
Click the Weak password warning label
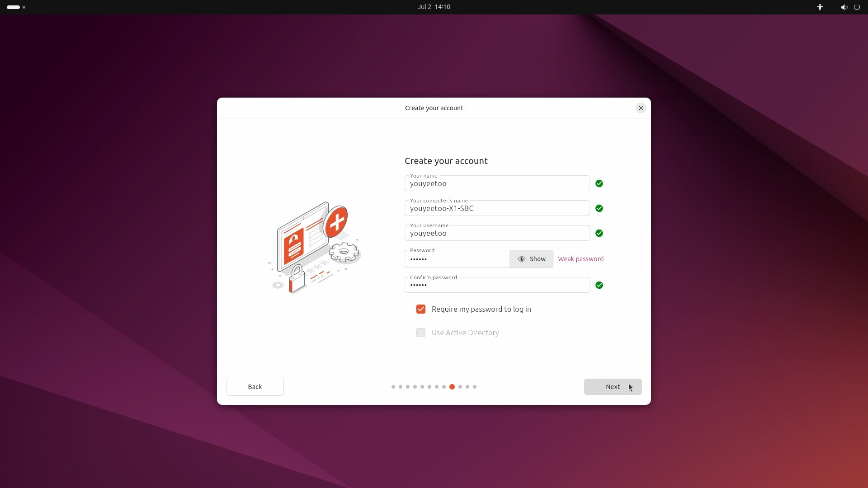click(x=580, y=259)
